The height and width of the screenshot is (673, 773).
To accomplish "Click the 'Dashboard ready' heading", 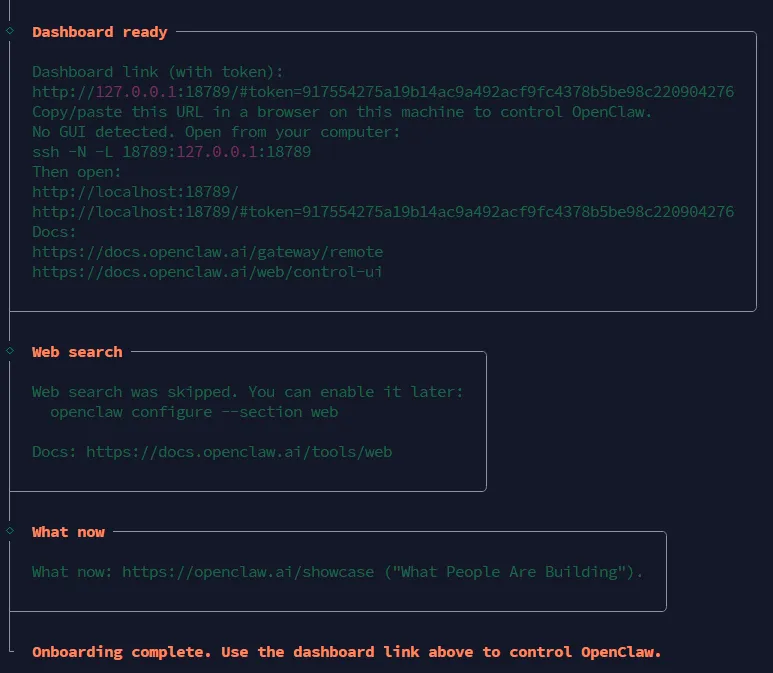I will [100, 32].
